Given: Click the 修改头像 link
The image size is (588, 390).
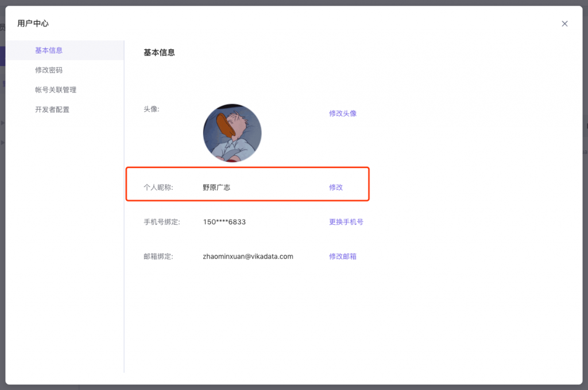Looking at the screenshot, I should tap(343, 114).
